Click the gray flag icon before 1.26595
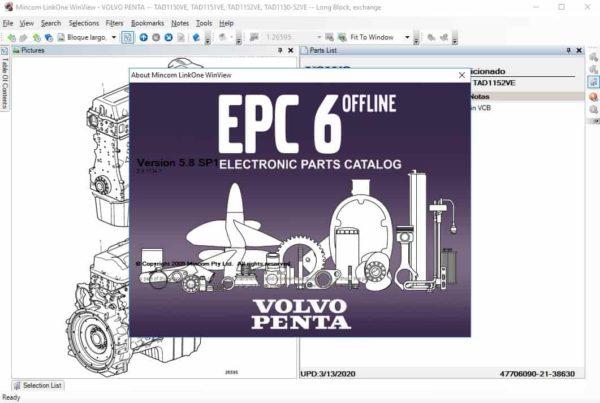Viewport: 600px width, 403px height. click(x=254, y=37)
